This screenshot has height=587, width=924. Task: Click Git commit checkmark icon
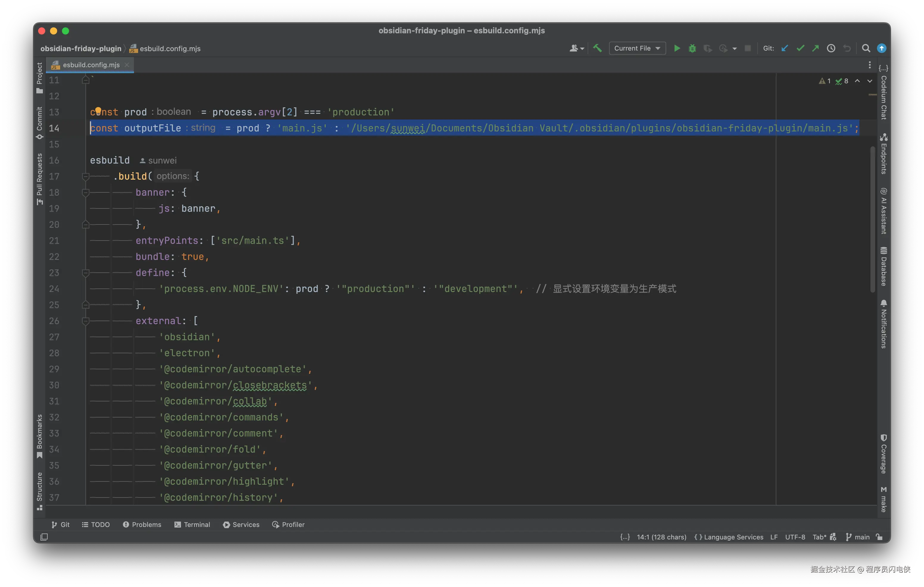[800, 48]
